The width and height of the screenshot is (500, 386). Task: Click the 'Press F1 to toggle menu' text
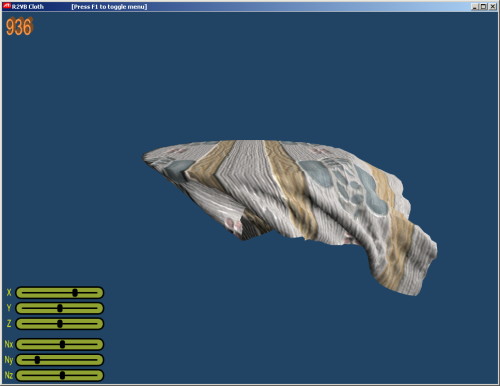(109, 6)
